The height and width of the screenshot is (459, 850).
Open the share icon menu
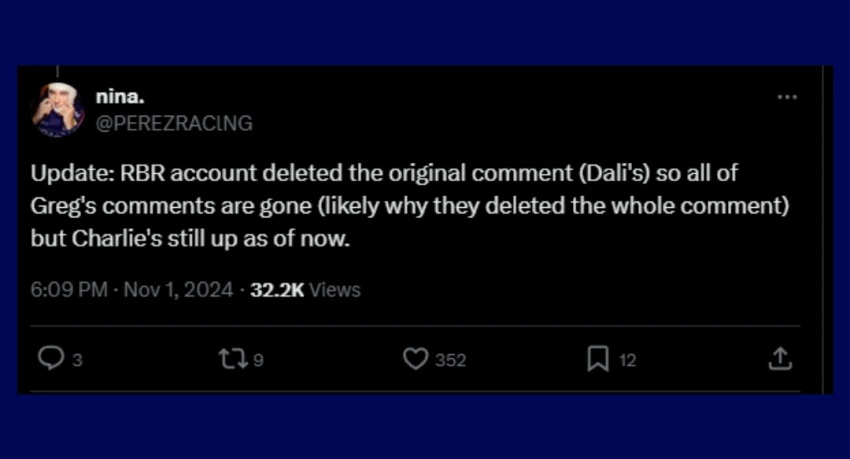tap(782, 359)
